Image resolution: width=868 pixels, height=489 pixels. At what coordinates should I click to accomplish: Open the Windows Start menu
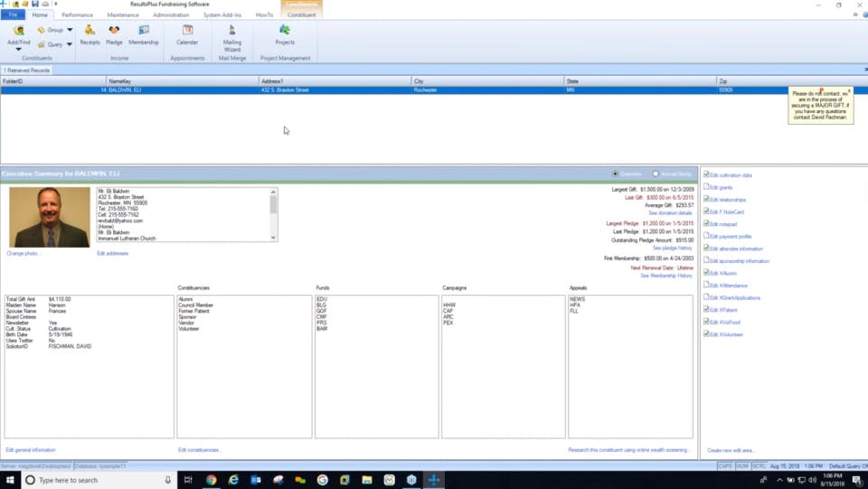[x=10, y=480]
